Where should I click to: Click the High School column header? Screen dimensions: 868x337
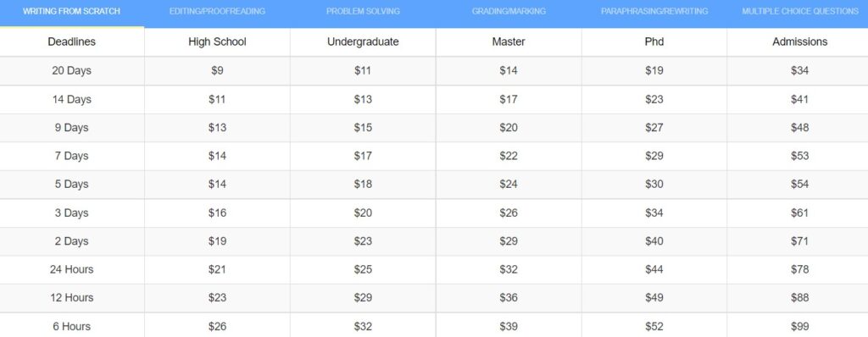(217, 42)
